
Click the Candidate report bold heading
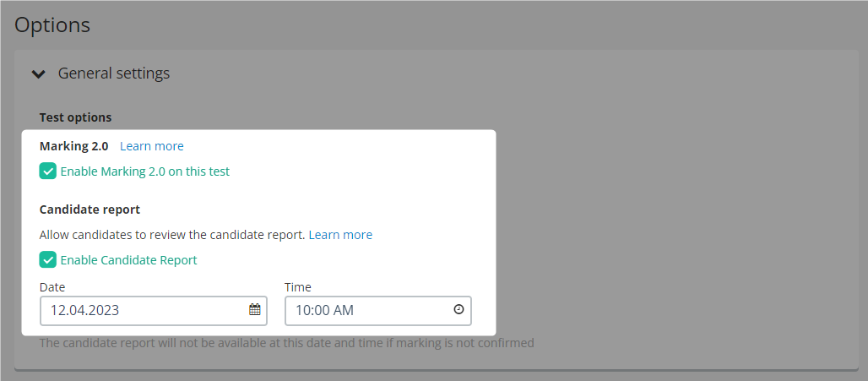point(90,210)
